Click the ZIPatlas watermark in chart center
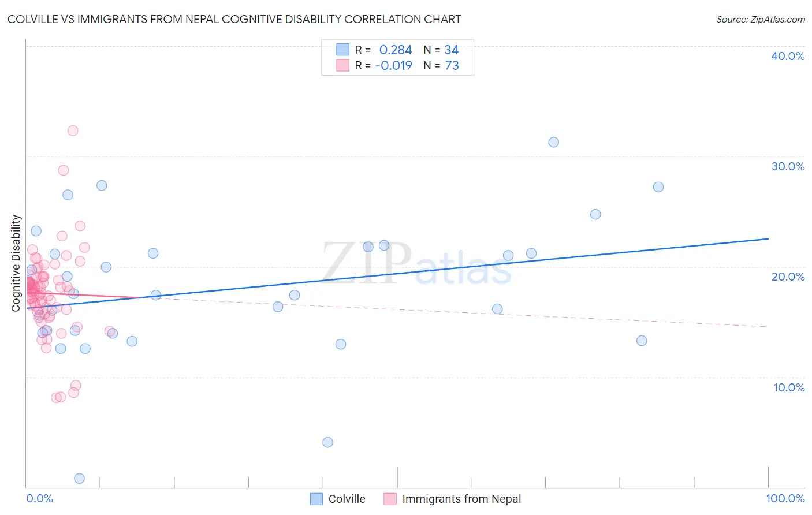 click(416, 264)
